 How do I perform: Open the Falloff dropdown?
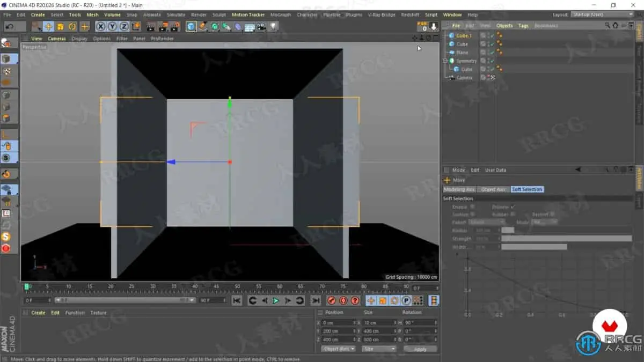coord(487,222)
